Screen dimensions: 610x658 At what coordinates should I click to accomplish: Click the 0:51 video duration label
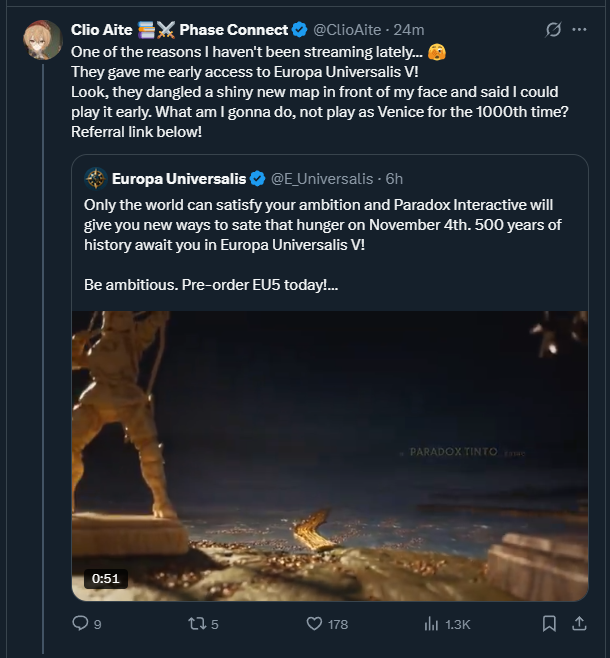coord(105,578)
